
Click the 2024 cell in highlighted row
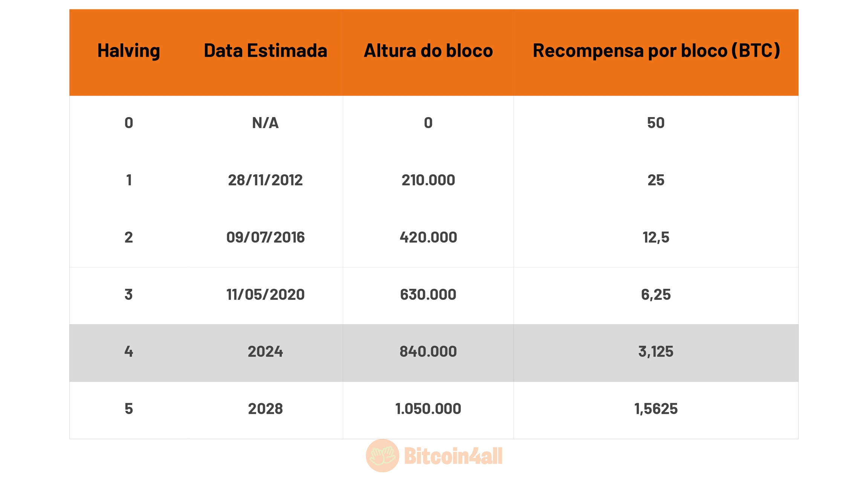tap(265, 352)
